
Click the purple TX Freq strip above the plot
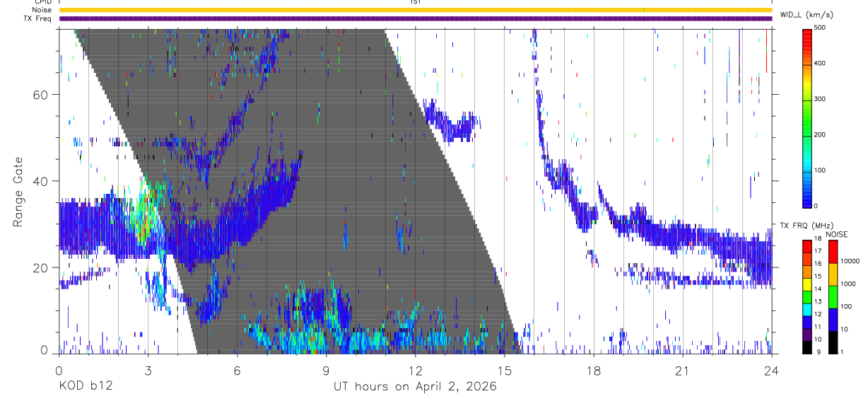415,18
